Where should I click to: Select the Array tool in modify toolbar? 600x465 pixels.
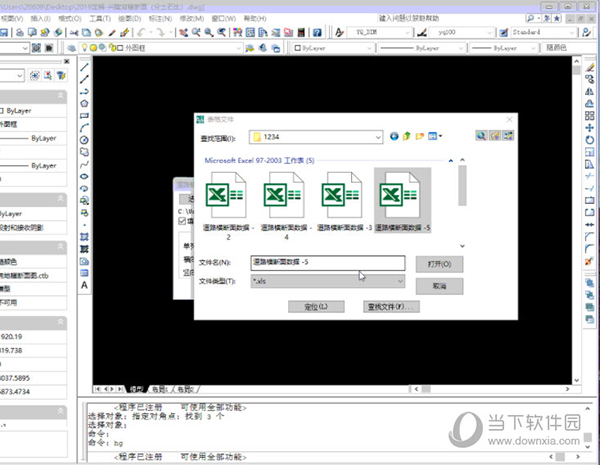[x=590, y=116]
